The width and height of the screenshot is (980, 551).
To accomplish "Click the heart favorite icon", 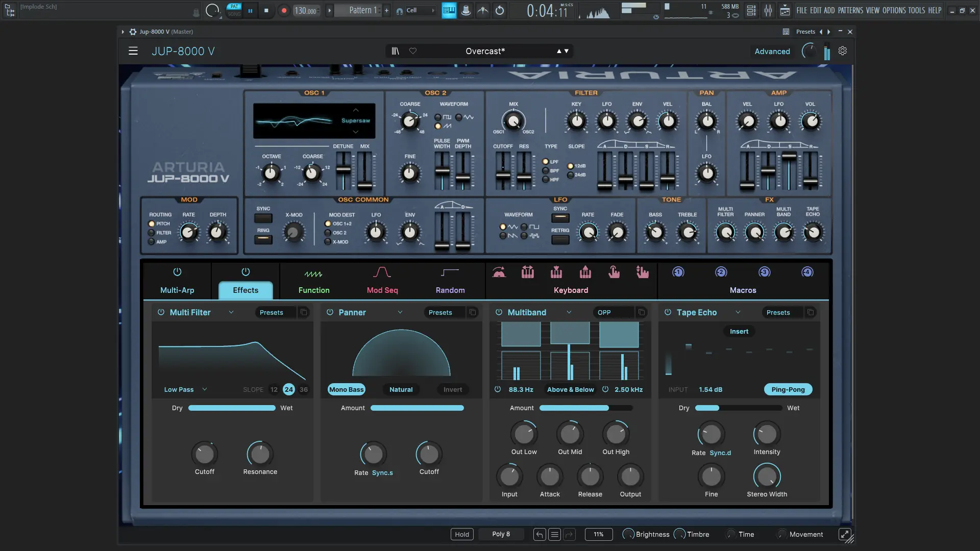I will coord(413,51).
